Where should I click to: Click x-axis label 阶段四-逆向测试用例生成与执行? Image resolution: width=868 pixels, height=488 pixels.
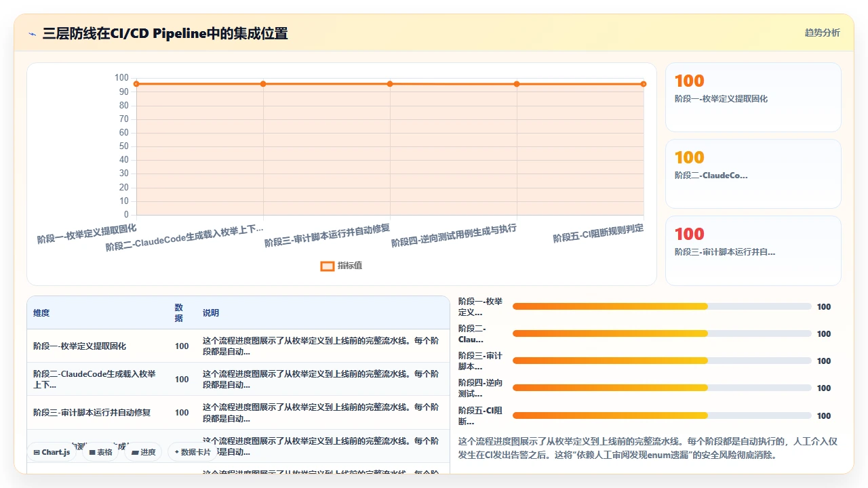(x=454, y=235)
